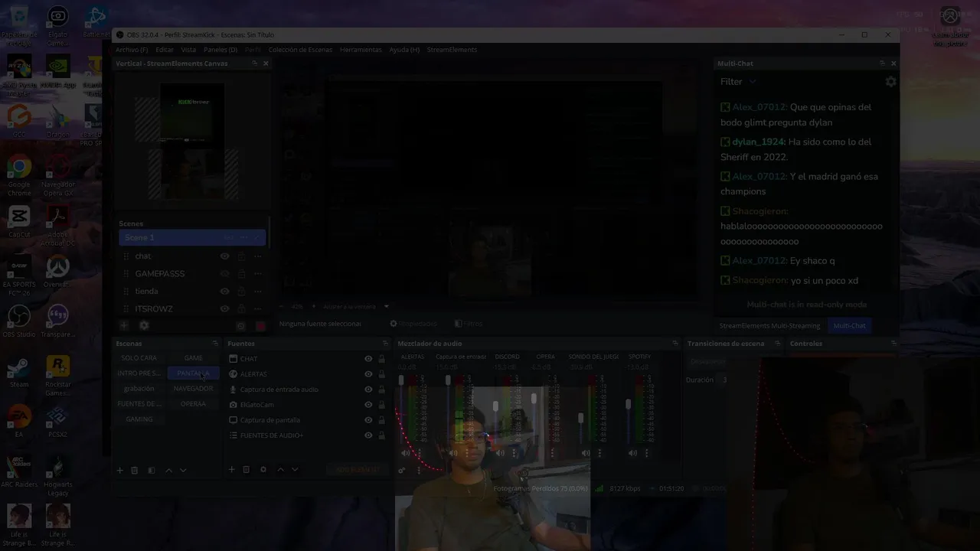Open Multi-Chat settings gear
980x551 pixels.
(890, 82)
